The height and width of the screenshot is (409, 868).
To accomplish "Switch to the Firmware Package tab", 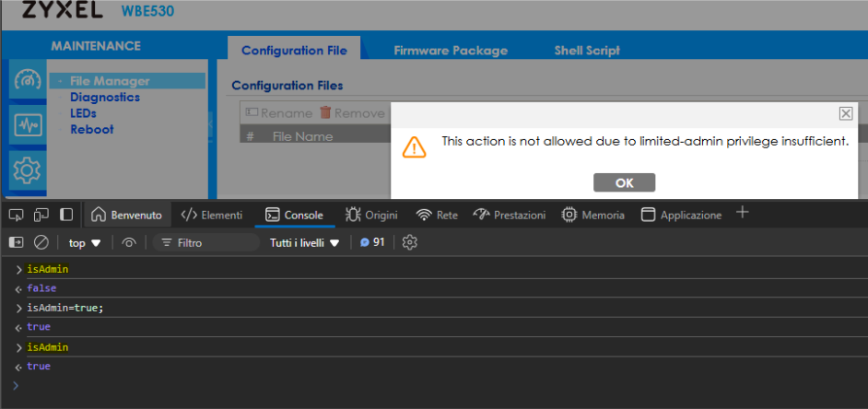I will click(450, 51).
